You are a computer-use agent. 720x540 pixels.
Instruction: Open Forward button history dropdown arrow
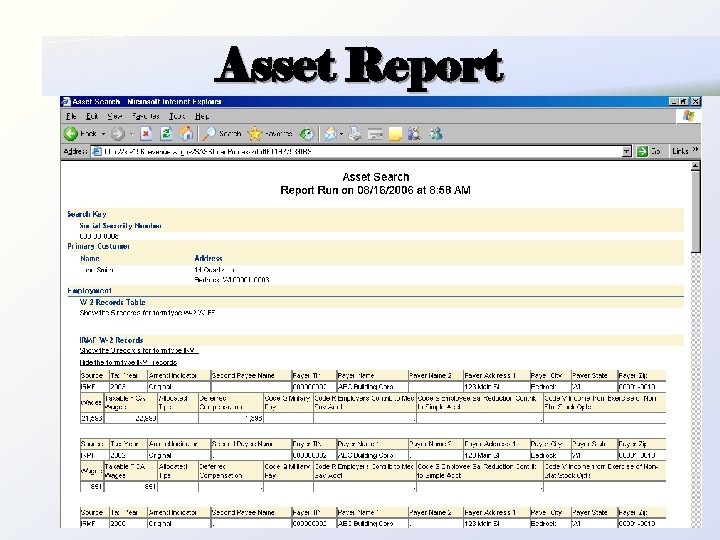coord(131,134)
